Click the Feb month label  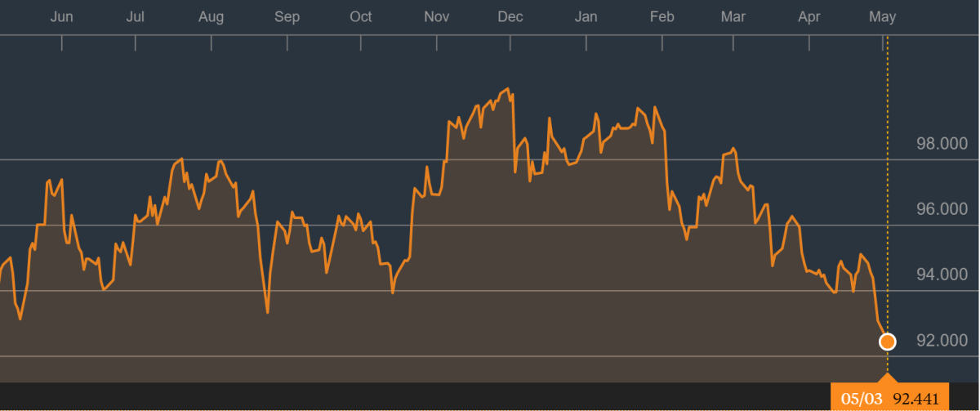pyautogui.click(x=661, y=17)
